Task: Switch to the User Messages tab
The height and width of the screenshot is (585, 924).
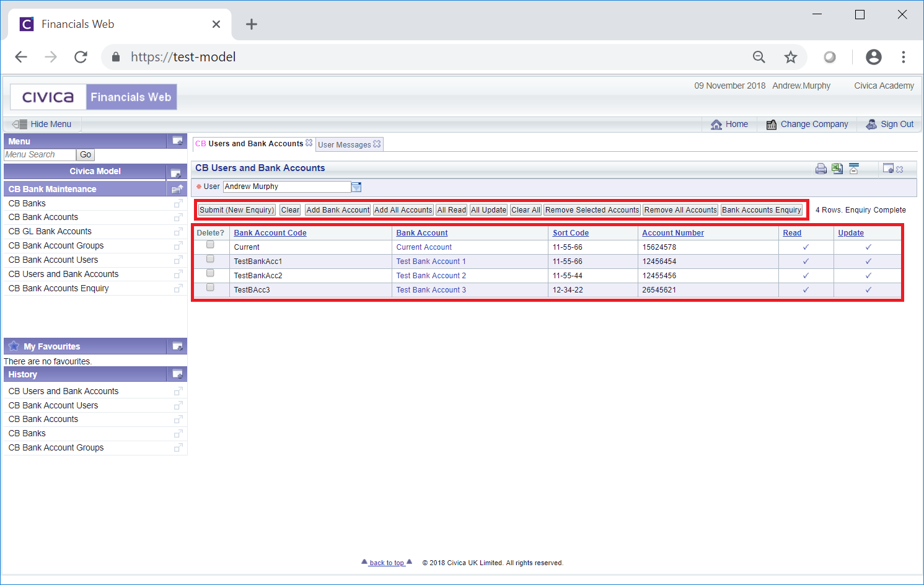Action: (x=345, y=144)
